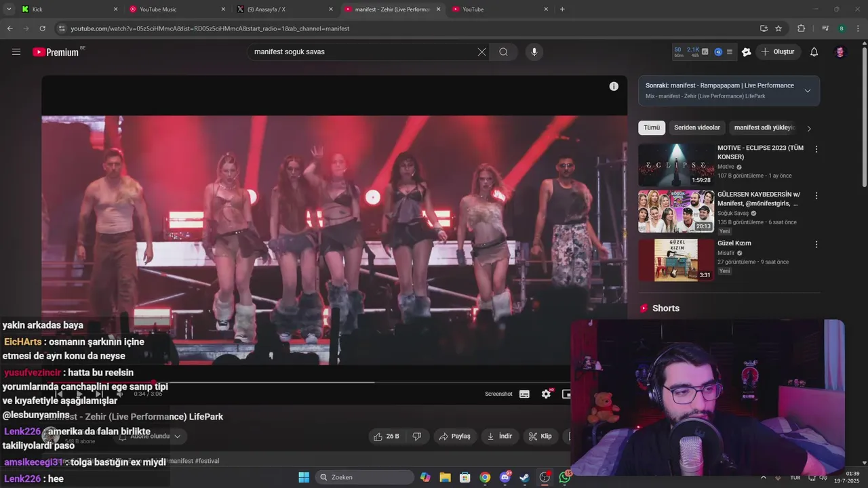The width and height of the screenshot is (868, 488).
Task: Open GÜLERSEN KAYBEDERSİN video thumbnail
Action: pos(675,211)
